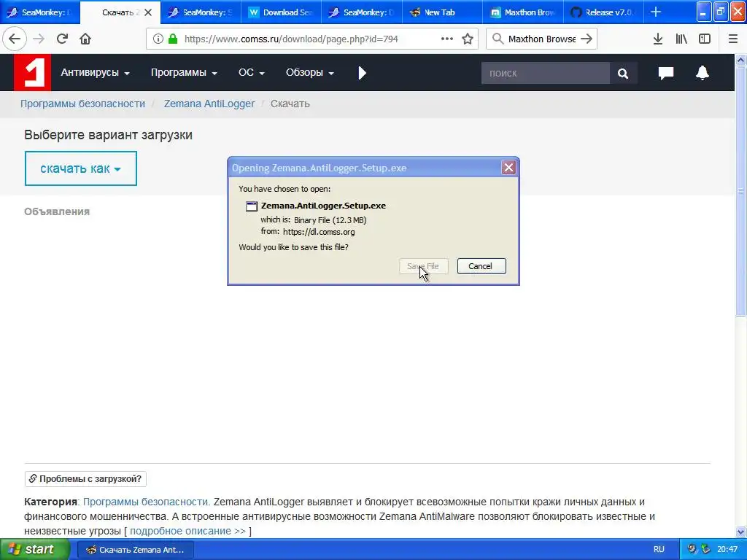
Task: Submit search with the arrow button
Action: coord(587,39)
